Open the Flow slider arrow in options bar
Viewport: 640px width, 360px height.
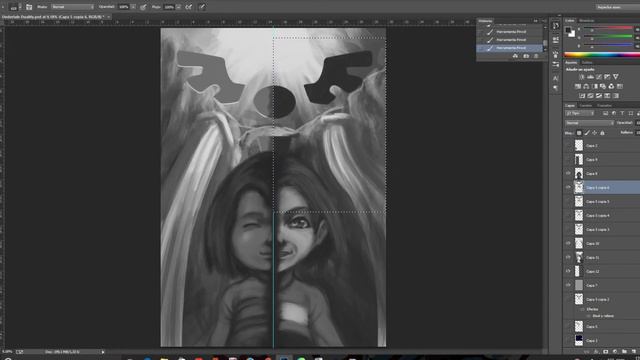(x=178, y=7)
